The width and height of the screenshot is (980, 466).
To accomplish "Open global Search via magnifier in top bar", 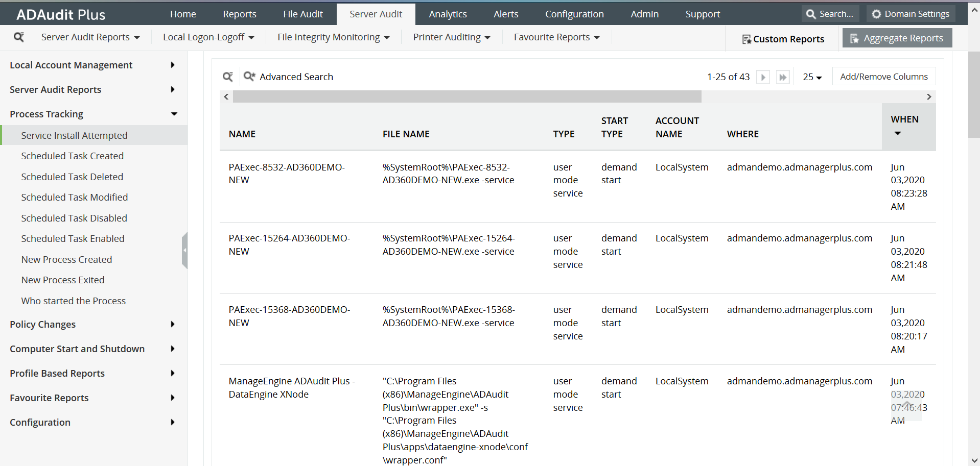I will coord(810,13).
